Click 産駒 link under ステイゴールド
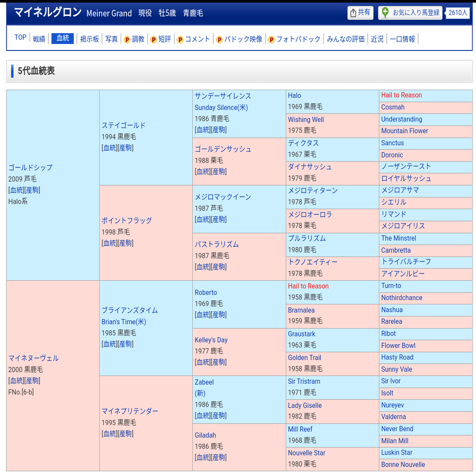476x476 pixels. click(x=125, y=148)
